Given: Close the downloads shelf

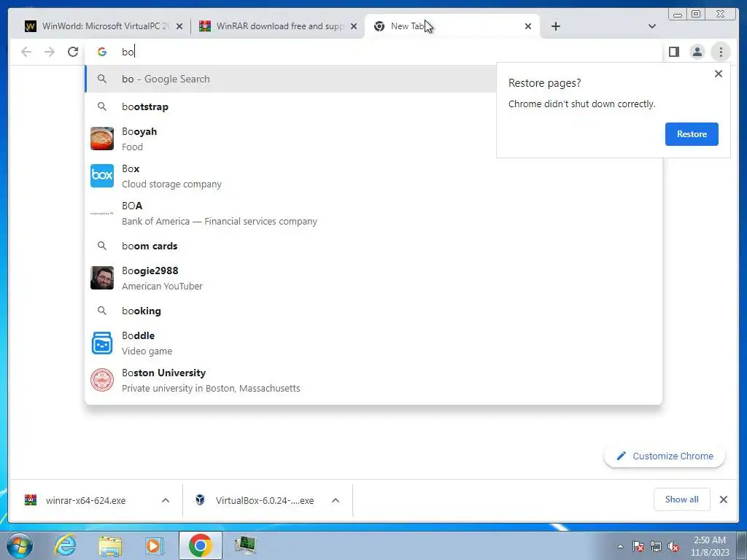Looking at the screenshot, I should click(723, 499).
